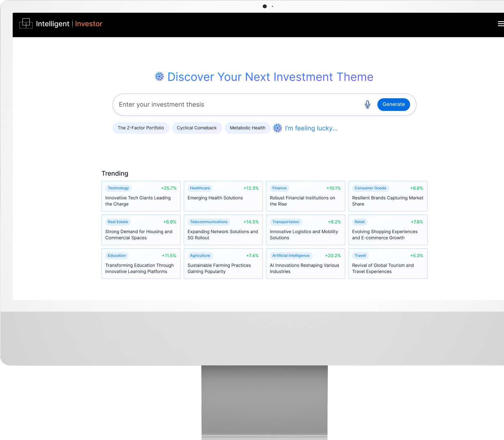
Task: Choose the Cyclical Comeback suggestion chip
Action: point(197,128)
